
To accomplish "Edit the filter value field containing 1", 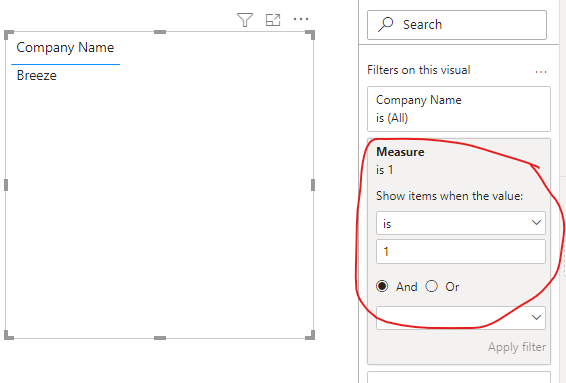I will coord(461,252).
